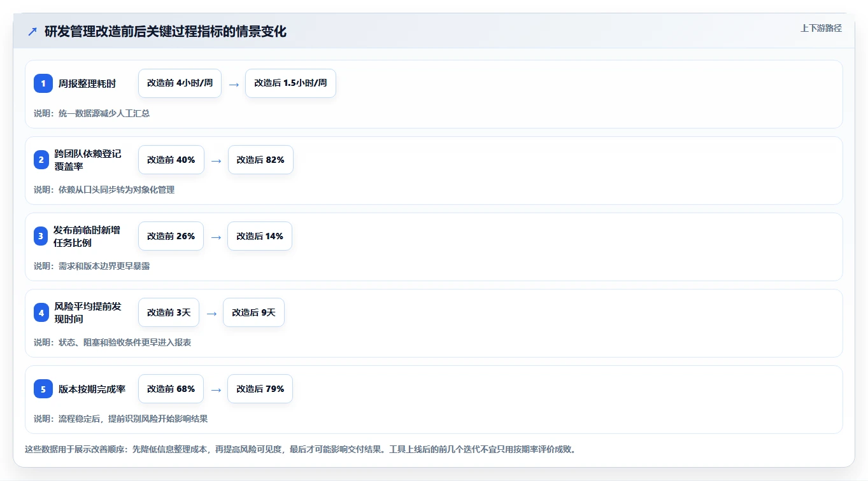
Task: Select the 改造后 14% pill
Action: point(260,236)
